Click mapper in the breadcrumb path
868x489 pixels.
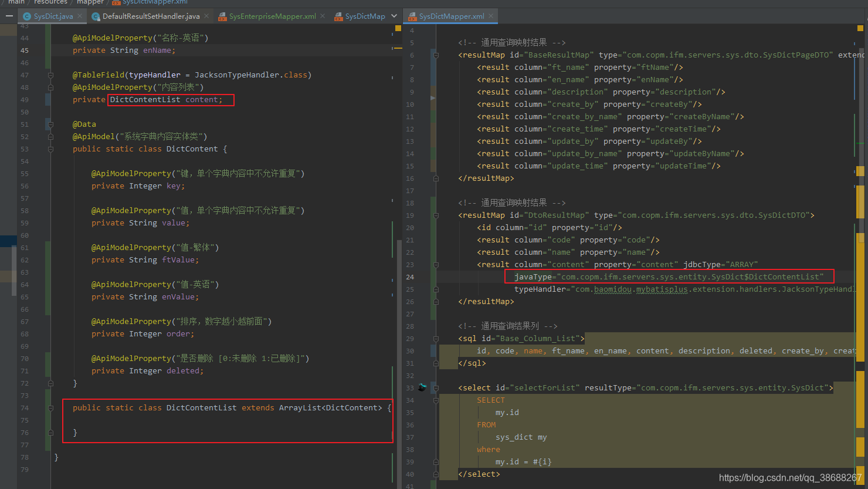click(x=91, y=2)
